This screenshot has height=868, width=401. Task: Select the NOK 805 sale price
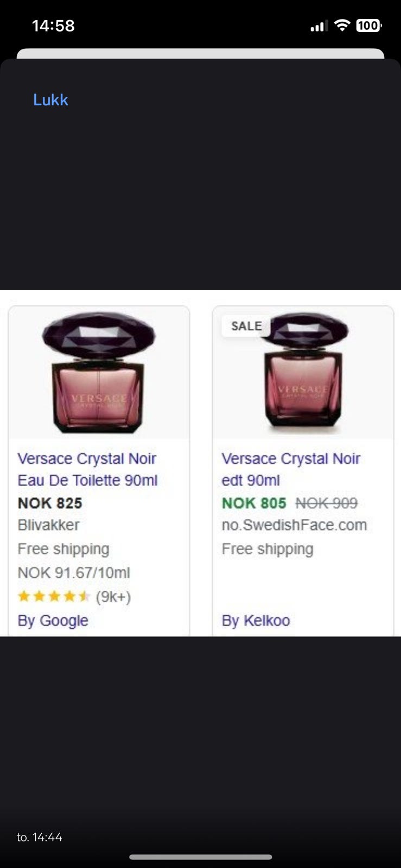click(254, 503)
